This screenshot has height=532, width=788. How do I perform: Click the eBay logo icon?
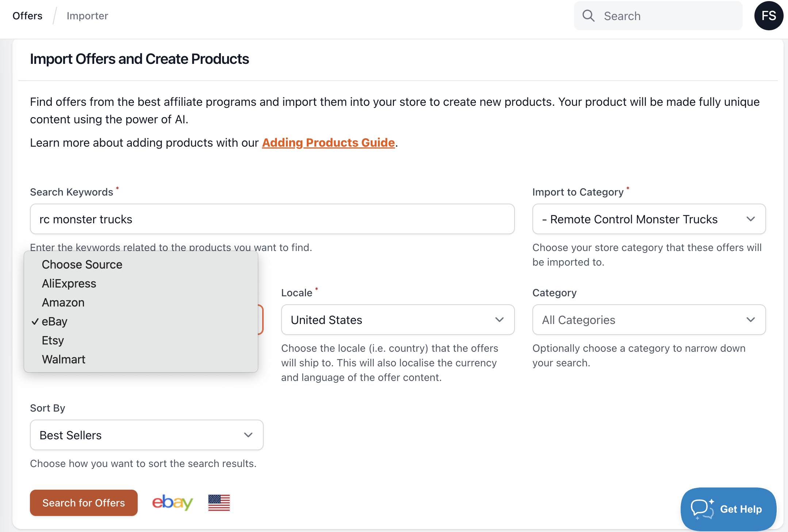tap(172, 503)
